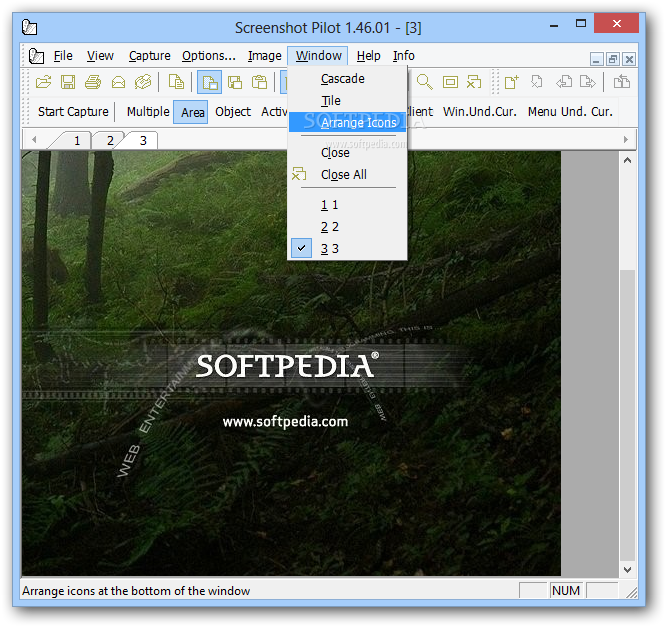Restore the inner document window
Viewport: 666px width, 627px height.
tap(612, 59)
